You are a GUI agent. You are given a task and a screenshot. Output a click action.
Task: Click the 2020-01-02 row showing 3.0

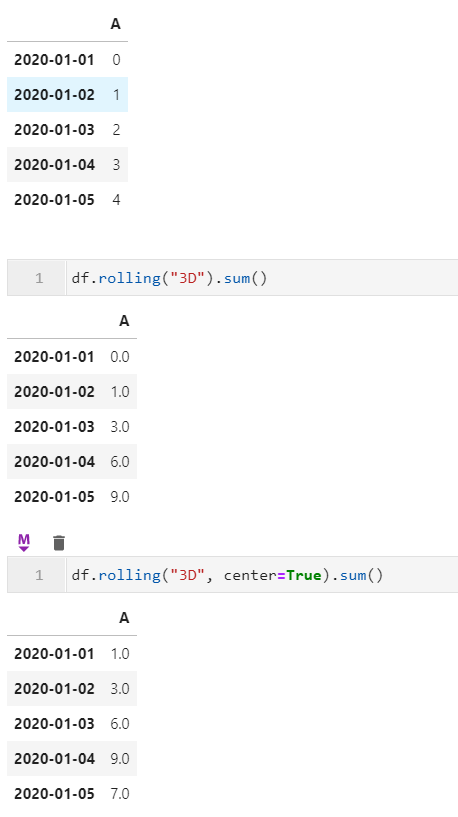click(72, 689)
